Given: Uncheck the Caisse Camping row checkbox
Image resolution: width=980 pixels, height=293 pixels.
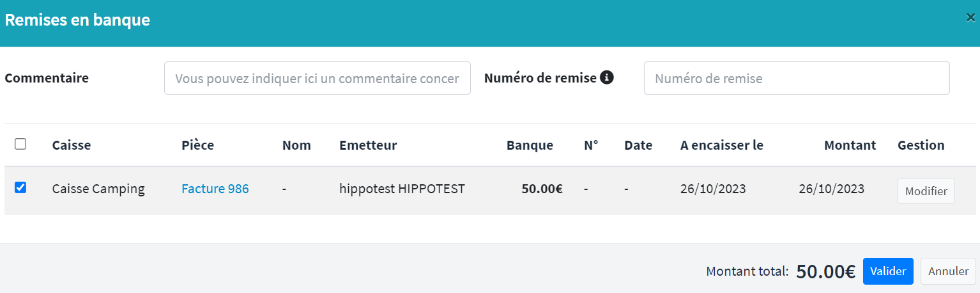Looking at the screenshot, I should pyautogui.click(x=20, y=187).
